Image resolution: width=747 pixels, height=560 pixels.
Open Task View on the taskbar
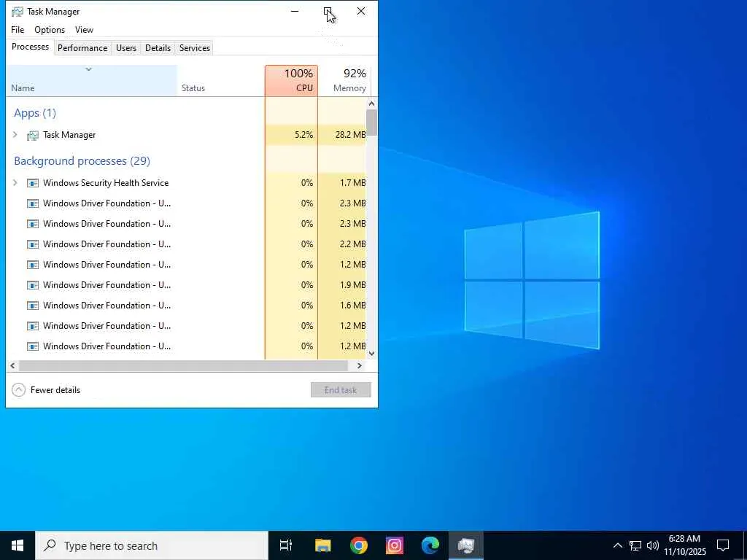(x=286, y=545)
